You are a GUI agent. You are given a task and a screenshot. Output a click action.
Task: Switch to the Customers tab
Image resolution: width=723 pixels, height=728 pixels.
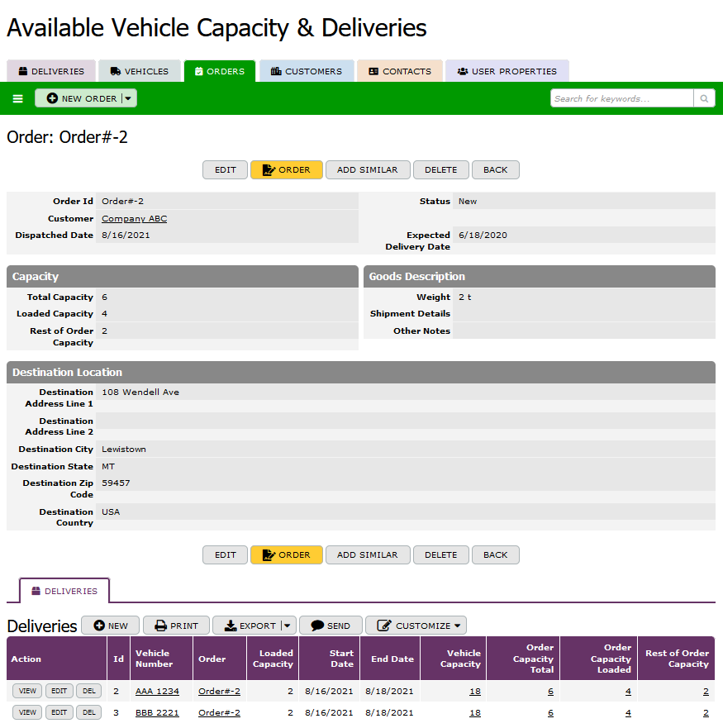(x=306, y=71)
